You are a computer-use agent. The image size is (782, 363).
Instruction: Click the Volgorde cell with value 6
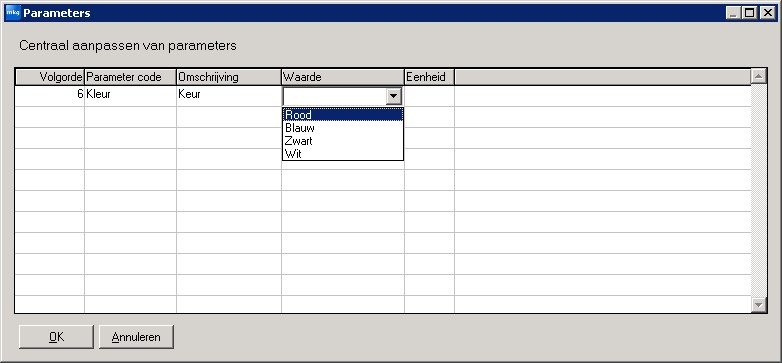click(50, 96)
